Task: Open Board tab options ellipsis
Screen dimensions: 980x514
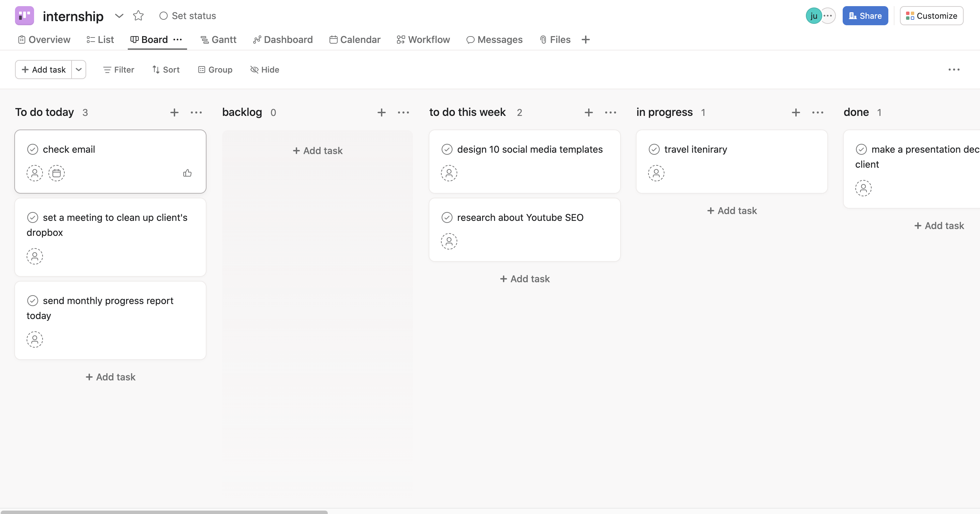Action: pos(178,40)
